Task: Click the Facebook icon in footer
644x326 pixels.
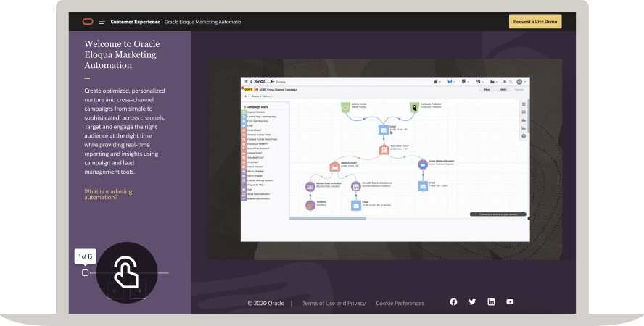Action: 453,302
